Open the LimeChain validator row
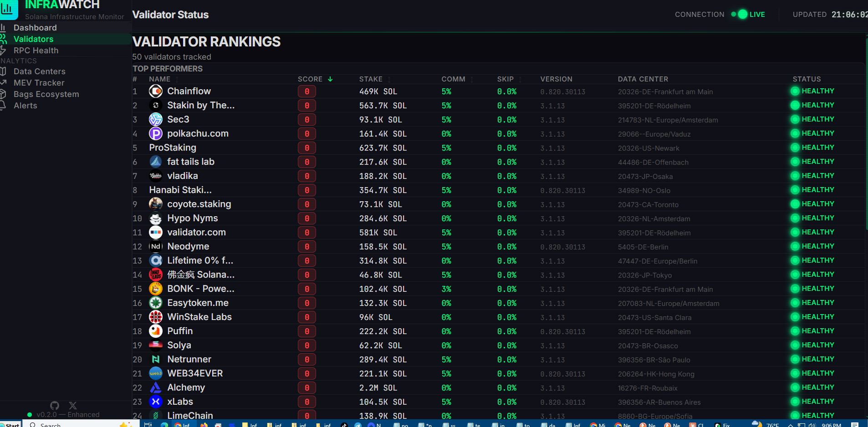 (499, 416)
